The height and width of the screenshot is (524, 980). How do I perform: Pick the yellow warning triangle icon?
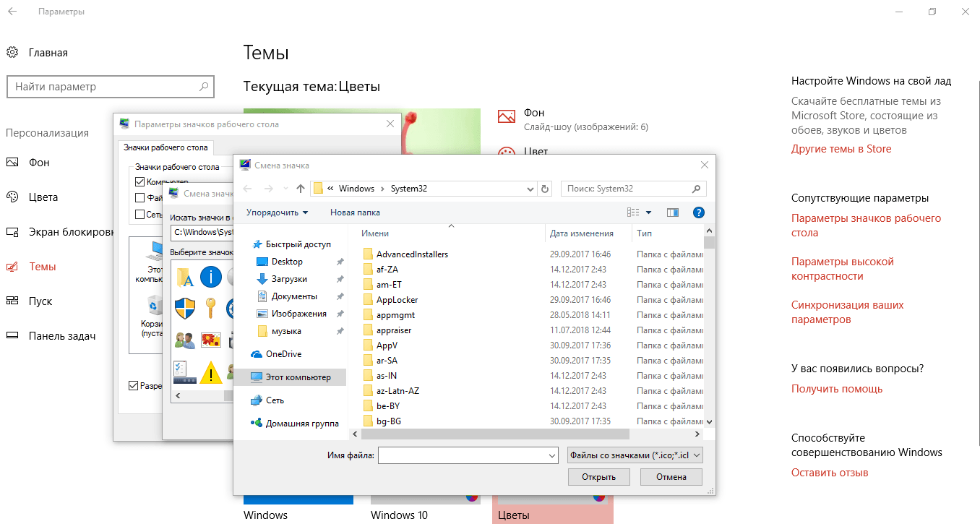211,372
